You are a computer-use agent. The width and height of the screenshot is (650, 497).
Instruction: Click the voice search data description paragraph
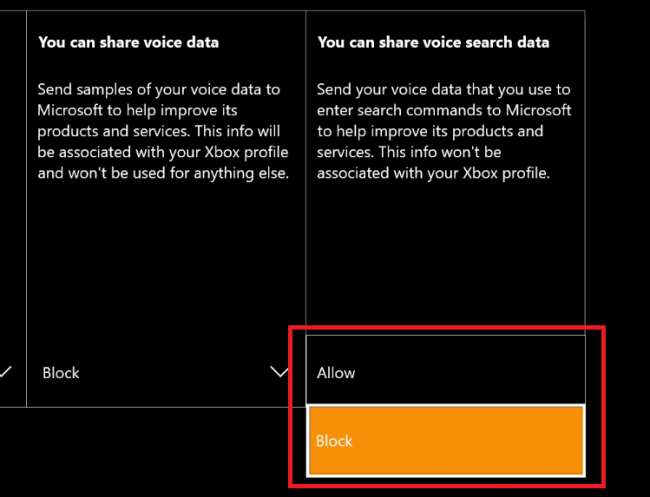pyautogui.click(x=443, y=130)
